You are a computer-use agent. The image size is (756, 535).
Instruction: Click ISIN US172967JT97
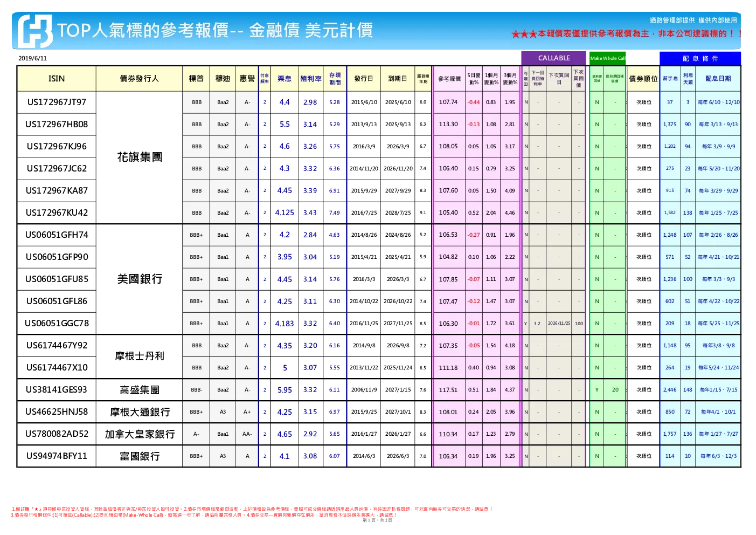coord(57,102)
